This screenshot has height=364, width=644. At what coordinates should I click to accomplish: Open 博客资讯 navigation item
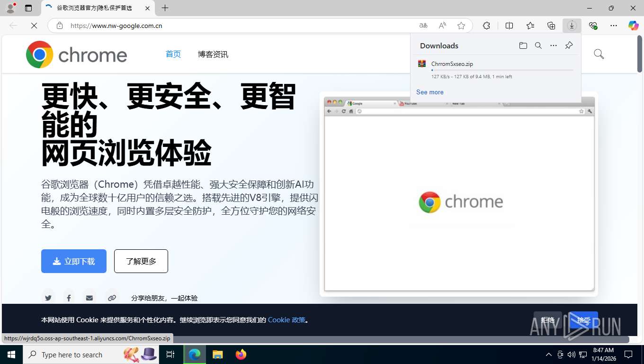213,54
